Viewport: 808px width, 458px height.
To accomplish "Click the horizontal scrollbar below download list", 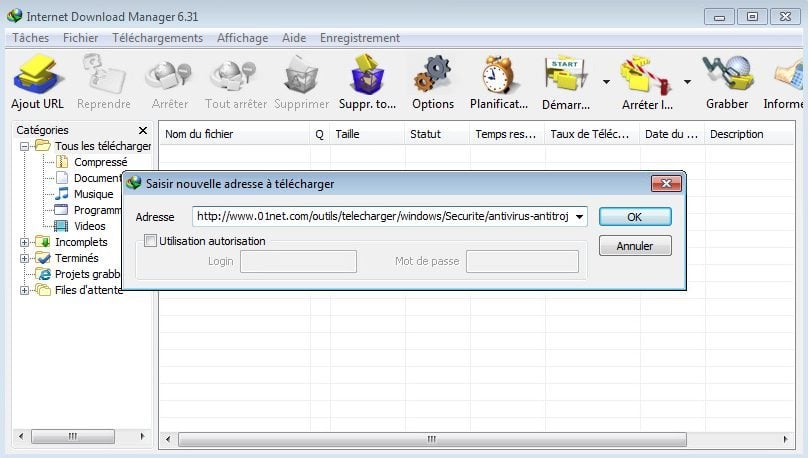I will pos(432,439).
